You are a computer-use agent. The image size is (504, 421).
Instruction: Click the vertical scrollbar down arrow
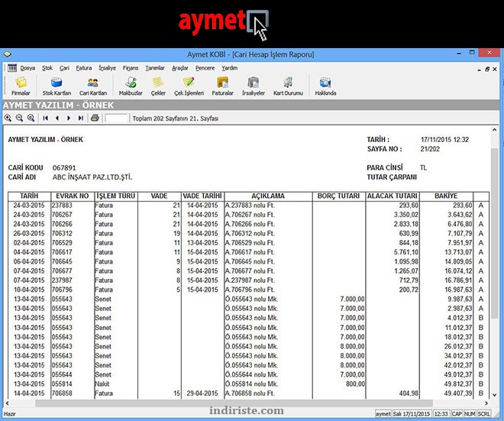494,395
